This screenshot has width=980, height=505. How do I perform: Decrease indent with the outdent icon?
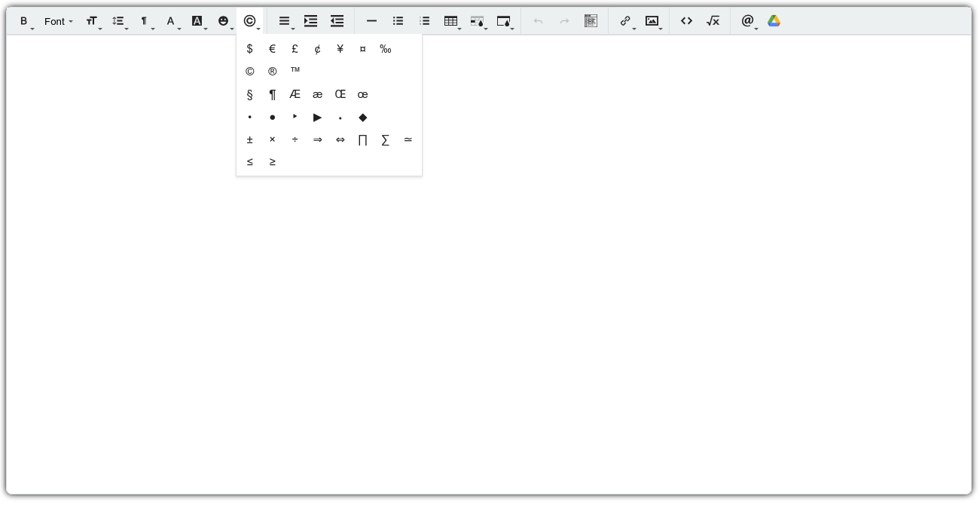(337, 21)
